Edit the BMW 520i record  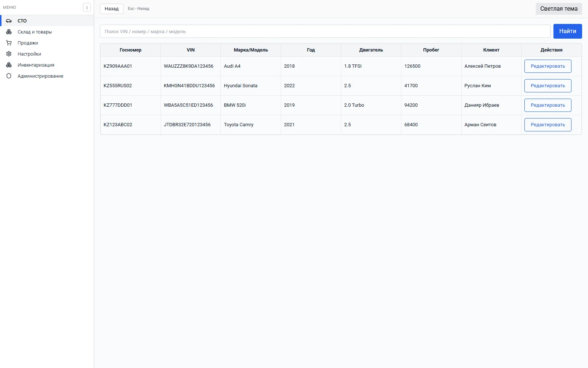pyautogui.click(x=548, y=105)
